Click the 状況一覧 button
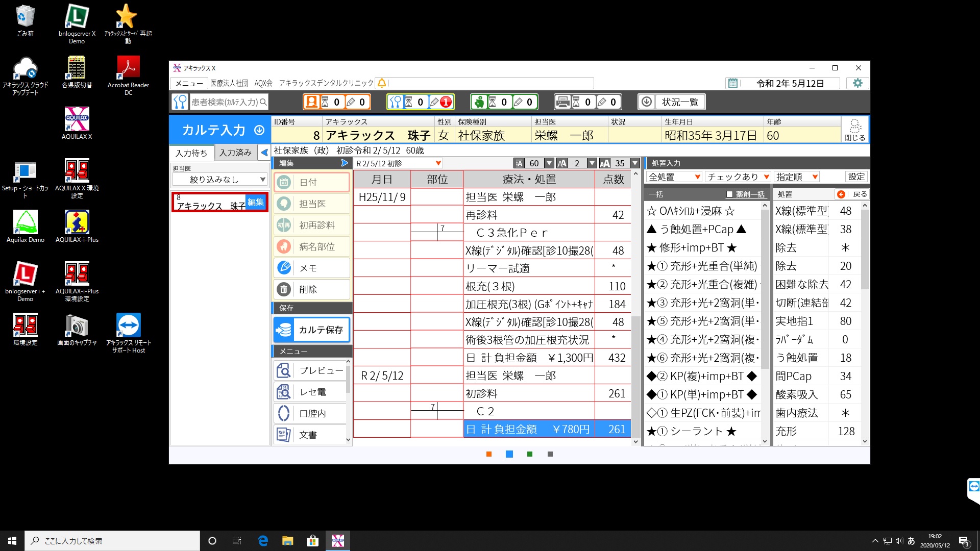This screenshot has width=980, height=551. point(672,102)
